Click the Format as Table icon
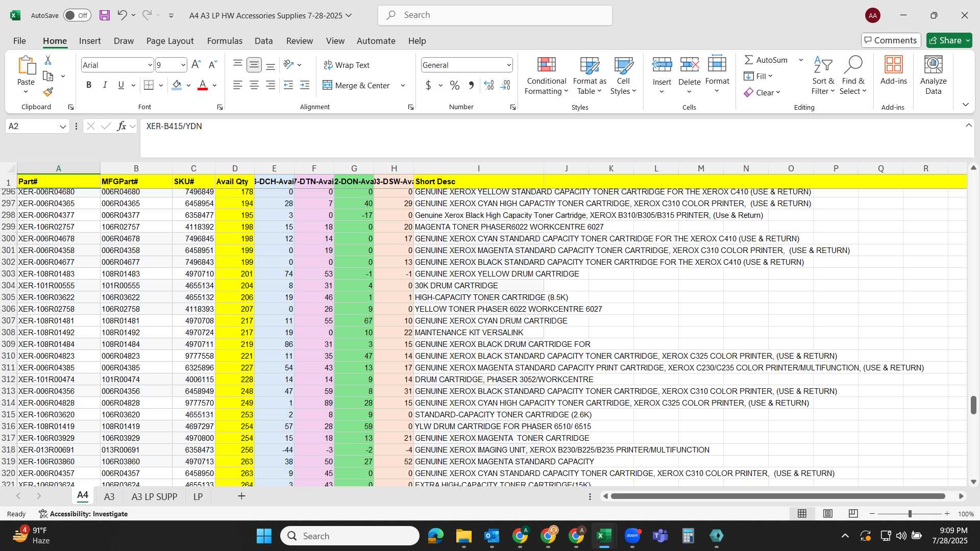Screen dimensions: 980x551 point(590,65)
